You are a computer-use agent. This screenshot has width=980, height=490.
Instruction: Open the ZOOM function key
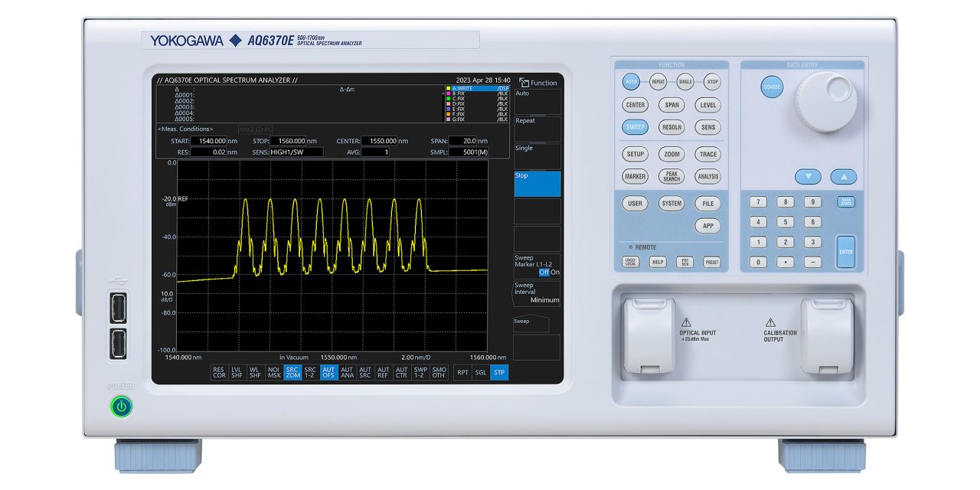point(671,154)
